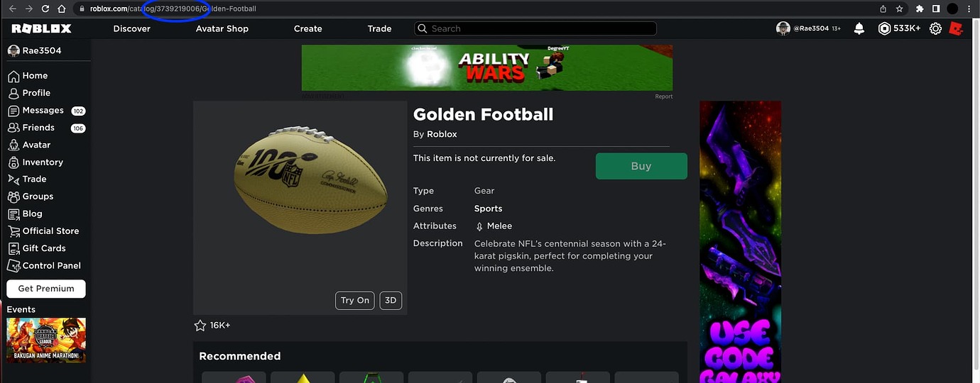Open the settings gear icon

tap(935, 28)
